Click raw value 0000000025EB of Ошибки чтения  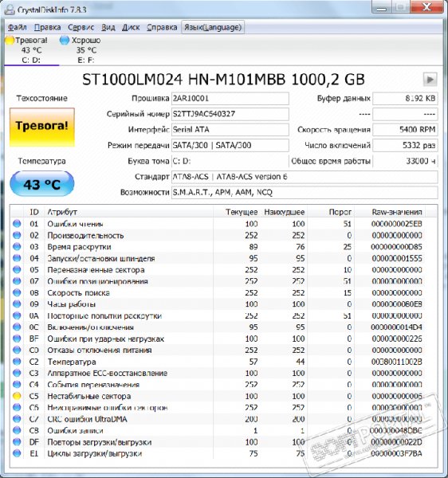(x=397, y=224)
